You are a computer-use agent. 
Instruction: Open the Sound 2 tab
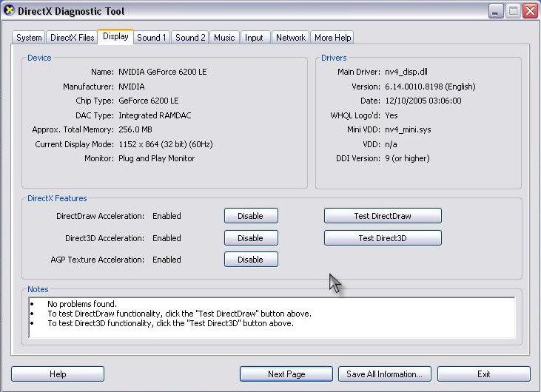pos(190,38)
